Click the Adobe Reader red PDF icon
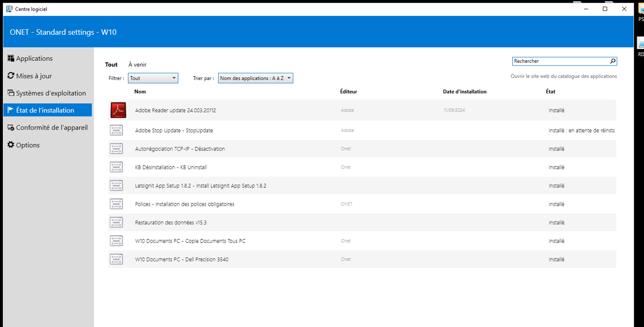Image resolution: width=644 pixels, height=327 pixels. [x=118, y=110]
